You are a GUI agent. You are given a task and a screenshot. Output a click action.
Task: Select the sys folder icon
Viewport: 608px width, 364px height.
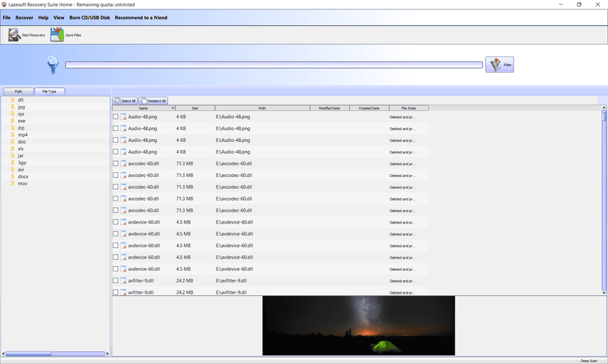tap(12, 113)
